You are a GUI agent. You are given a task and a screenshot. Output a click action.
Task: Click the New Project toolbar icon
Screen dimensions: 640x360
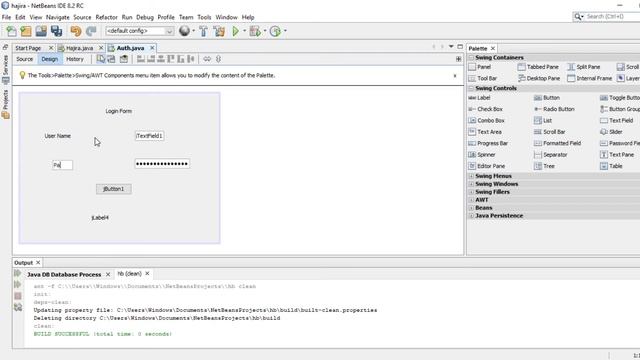click(x=26, y=31)
